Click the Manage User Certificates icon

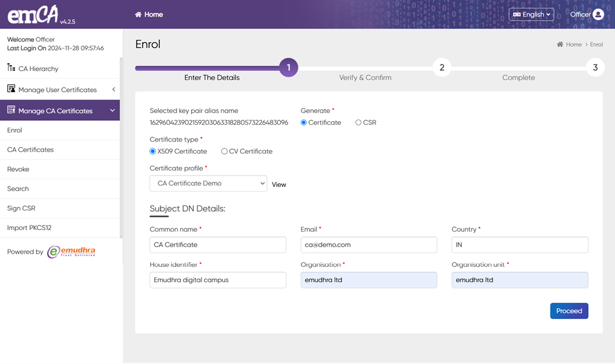point(11,89)
